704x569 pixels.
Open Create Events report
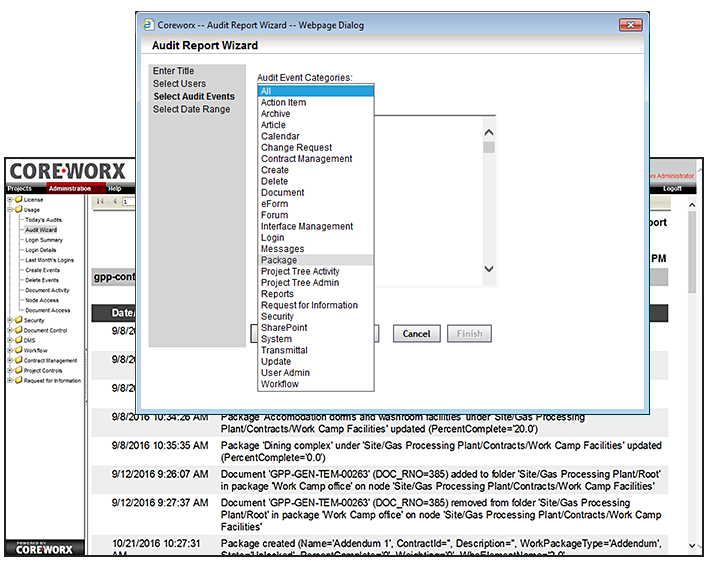[42, 270]
